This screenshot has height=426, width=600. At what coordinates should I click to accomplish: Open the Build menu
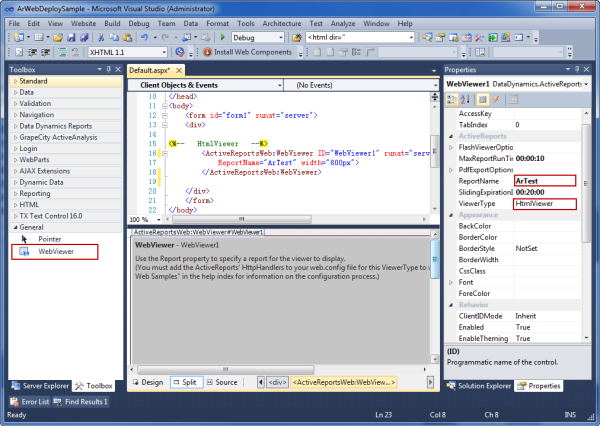pyautogui.click(x=112, y=23)
